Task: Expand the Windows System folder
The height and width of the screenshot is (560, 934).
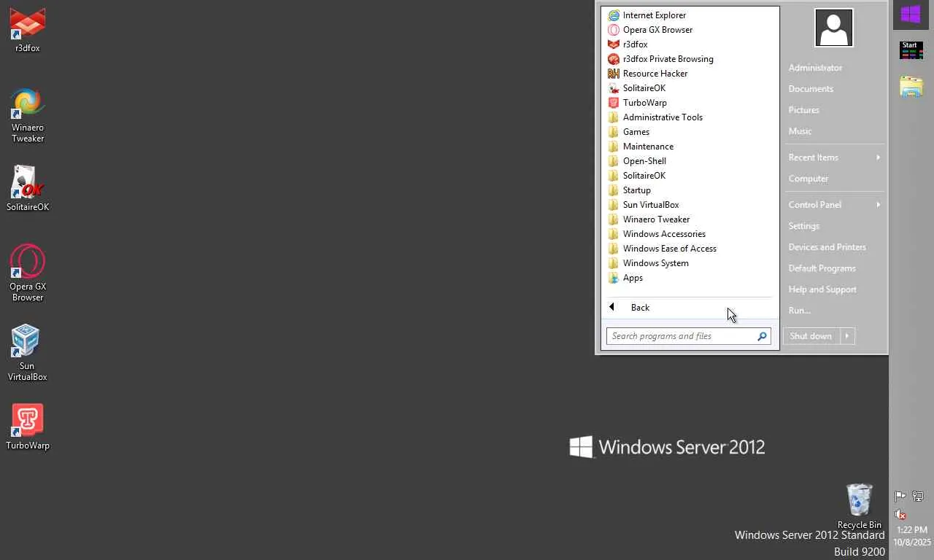Action: (x=690, y=263)
